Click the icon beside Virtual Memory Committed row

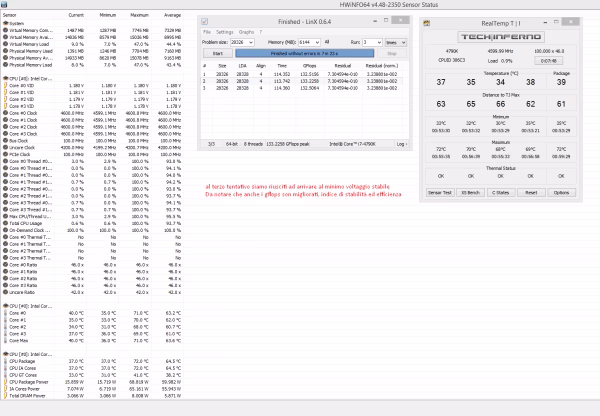pos(5,30)
